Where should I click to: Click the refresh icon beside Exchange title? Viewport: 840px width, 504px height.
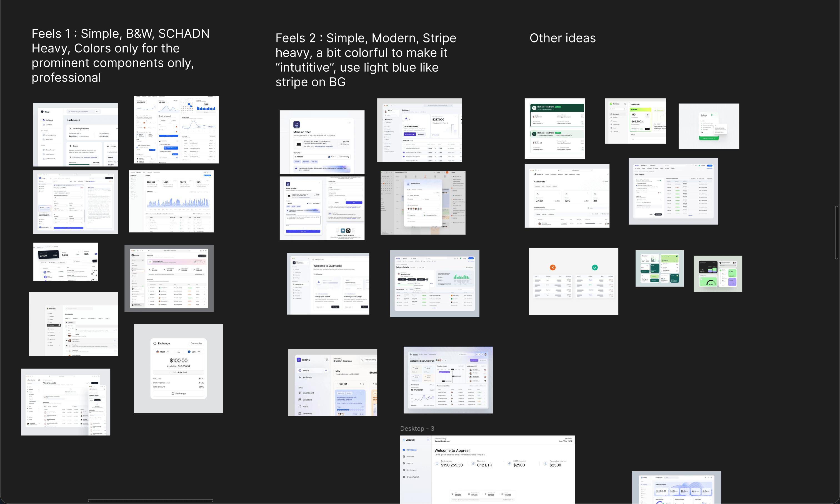pos(155,343)
